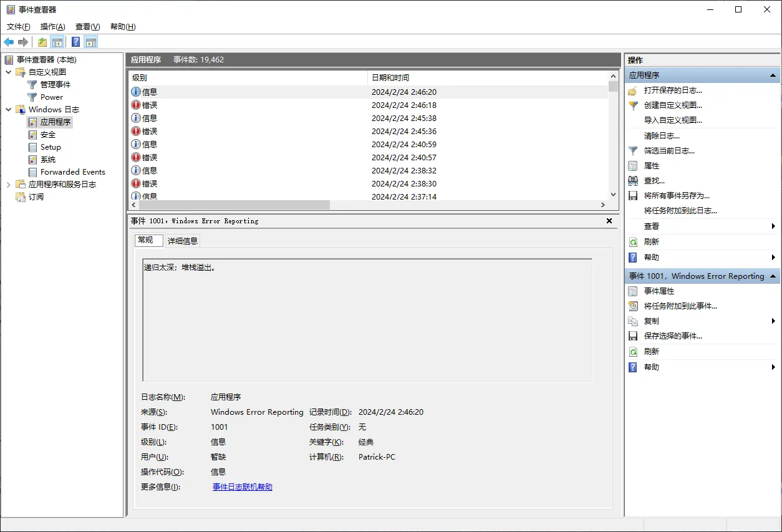Image resolution: width=782 pixels, height=532 pixels.
Task: Open the 帮助(H) menu
Action: click(123, 26)
